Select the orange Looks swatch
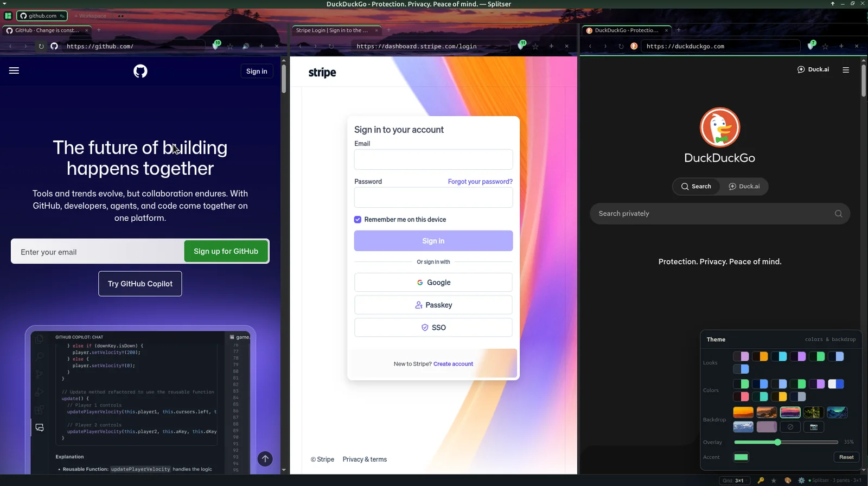The width and height of the screenshot is (868, 486). click(760, 356)
